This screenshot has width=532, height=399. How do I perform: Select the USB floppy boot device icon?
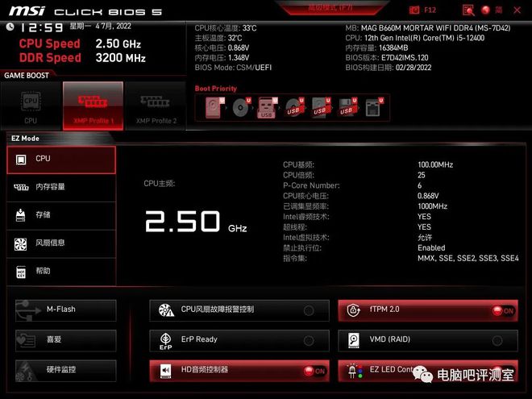(347, 107)
